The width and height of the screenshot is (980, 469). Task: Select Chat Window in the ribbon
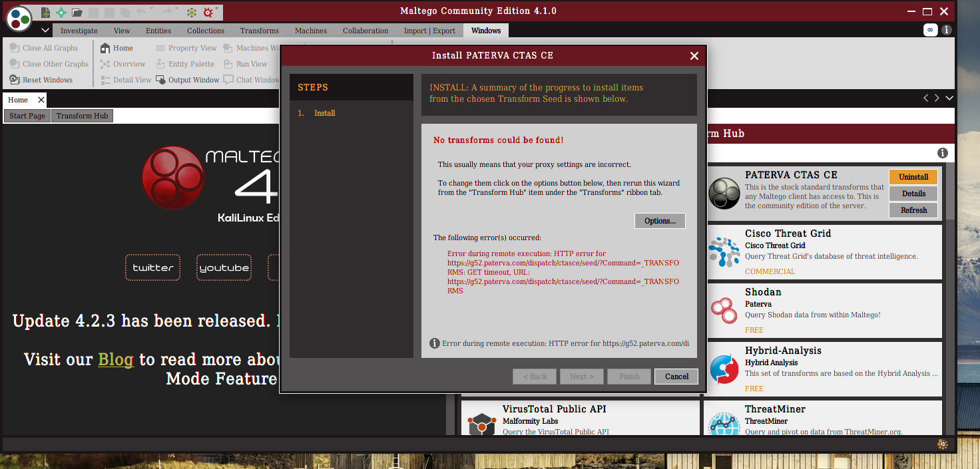click(252, 80)
